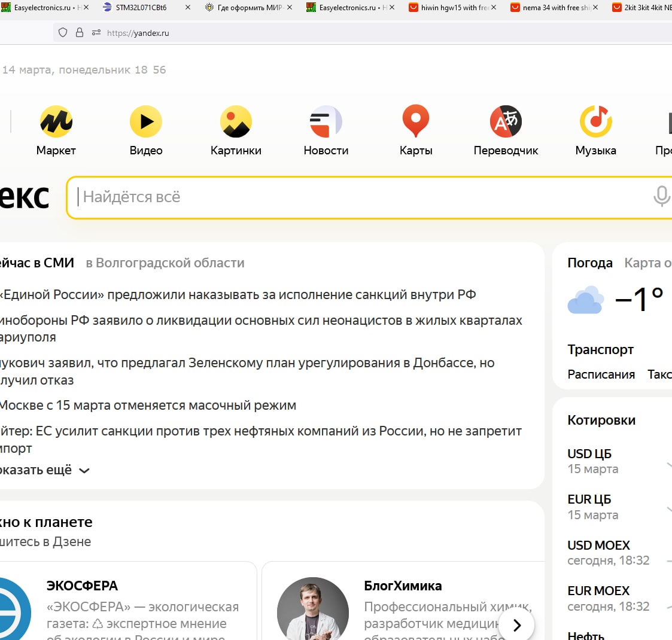The width and height of the screenshot is (672, 640).
Task: Open the Котировки quotes heading
Action: pyautogui.click(x=601, y=420)
